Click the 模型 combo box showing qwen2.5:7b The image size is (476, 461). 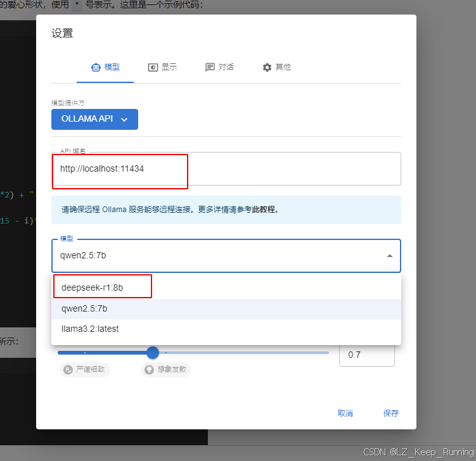226,256
